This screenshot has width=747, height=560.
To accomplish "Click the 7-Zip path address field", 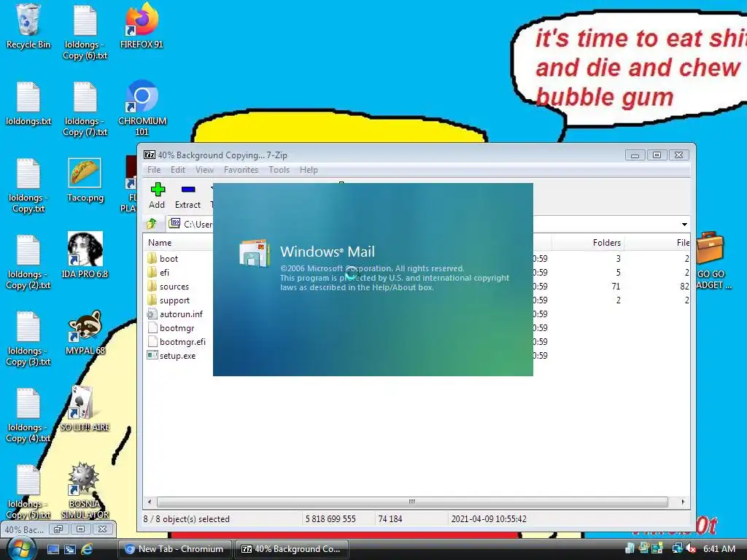I will 426,224.
